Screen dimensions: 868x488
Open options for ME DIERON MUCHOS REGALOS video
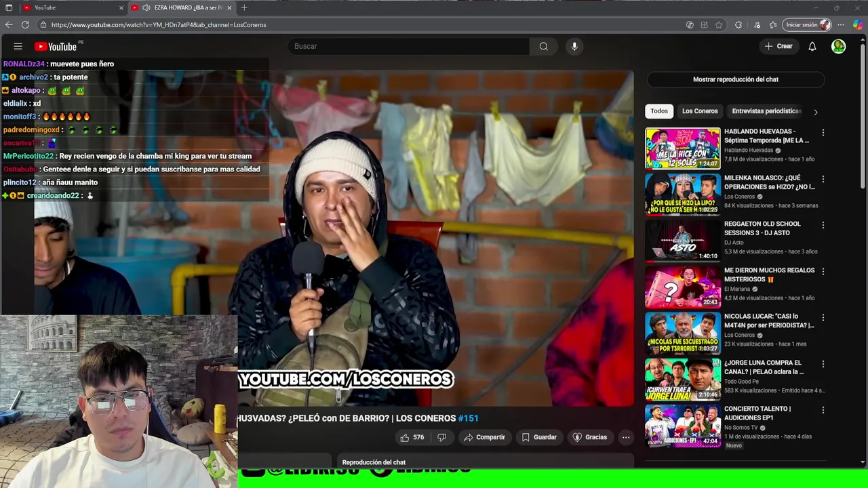823,271
